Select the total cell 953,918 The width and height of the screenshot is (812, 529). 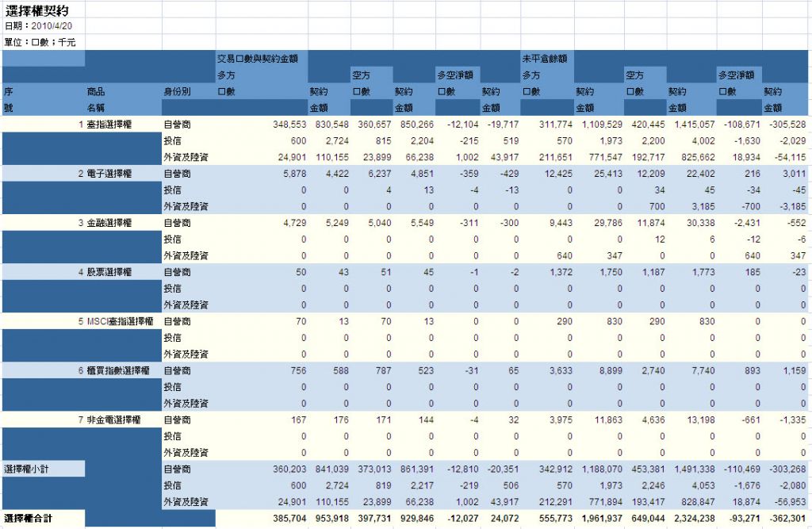tap(332, 518)
